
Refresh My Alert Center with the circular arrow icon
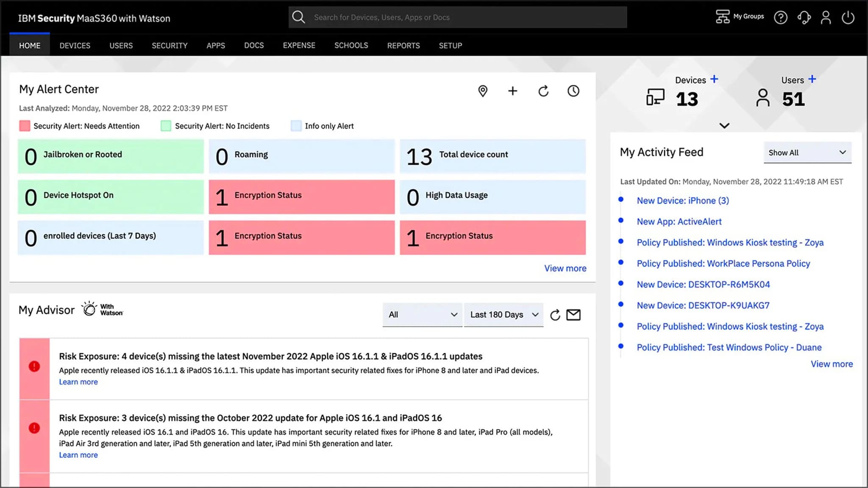pos(543,91)
